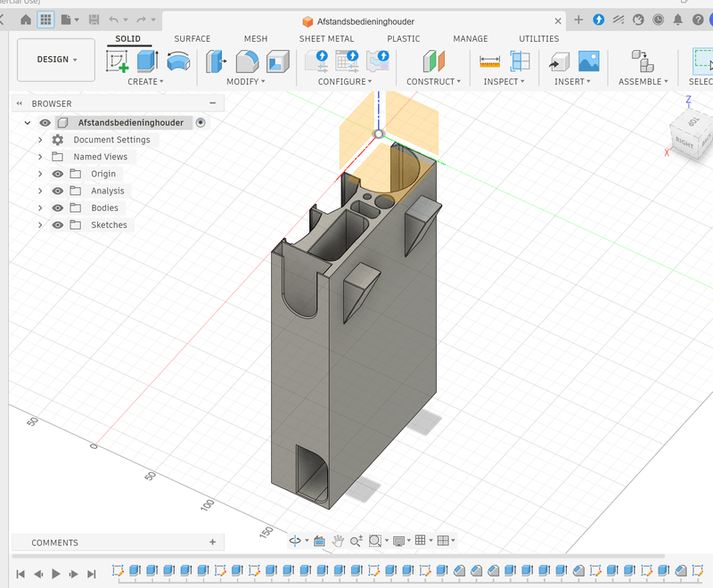Switch to the UTILITIES tab

click(539, 39)
